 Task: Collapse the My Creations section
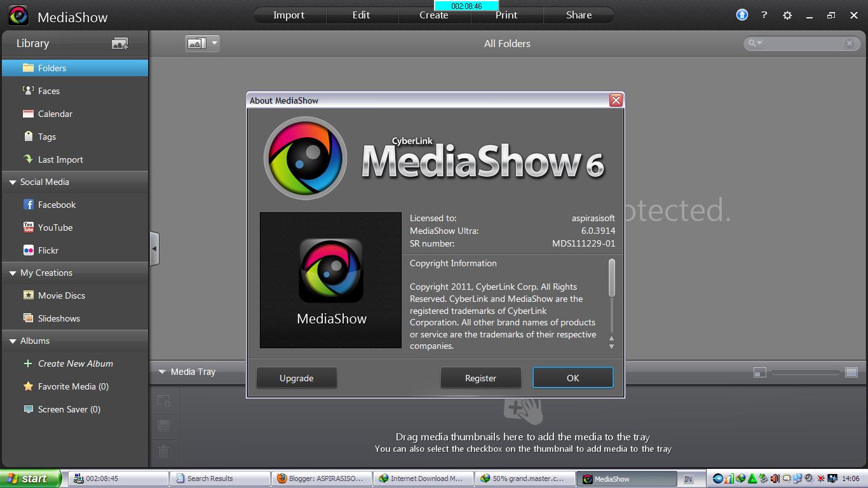point(12,273)
